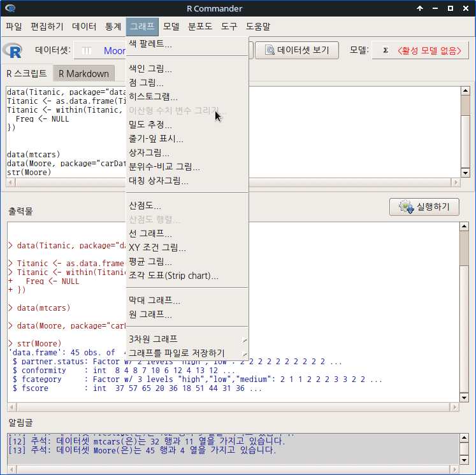Select 상자그림... menu entry
This screenshot has width=476, height=475.
[x=187, y=153]
